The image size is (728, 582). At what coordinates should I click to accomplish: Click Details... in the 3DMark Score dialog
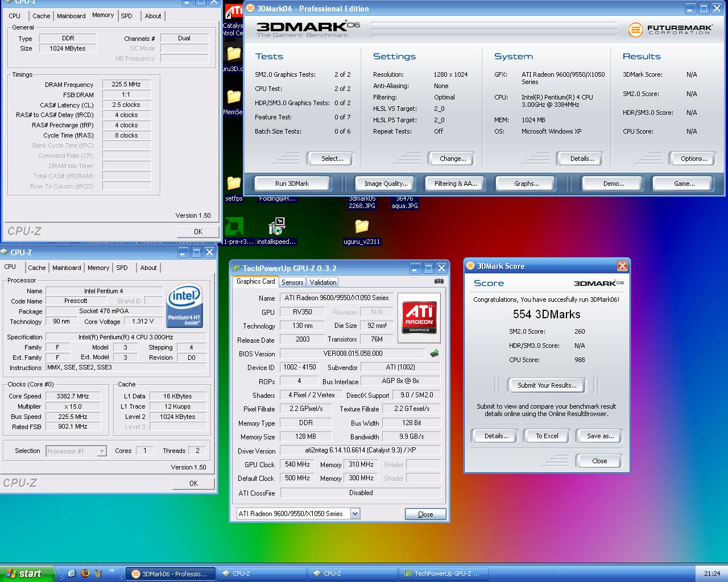click(x=496, y=436)
